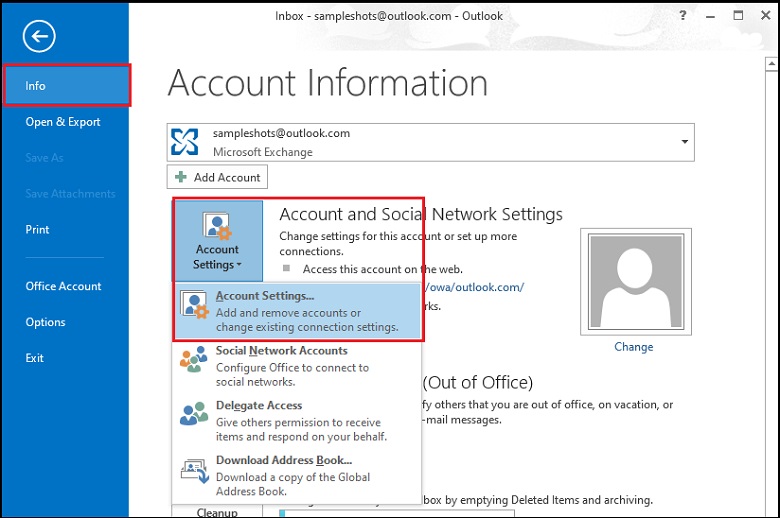Click the Account and Social Network Settings heading

point(421,214)
